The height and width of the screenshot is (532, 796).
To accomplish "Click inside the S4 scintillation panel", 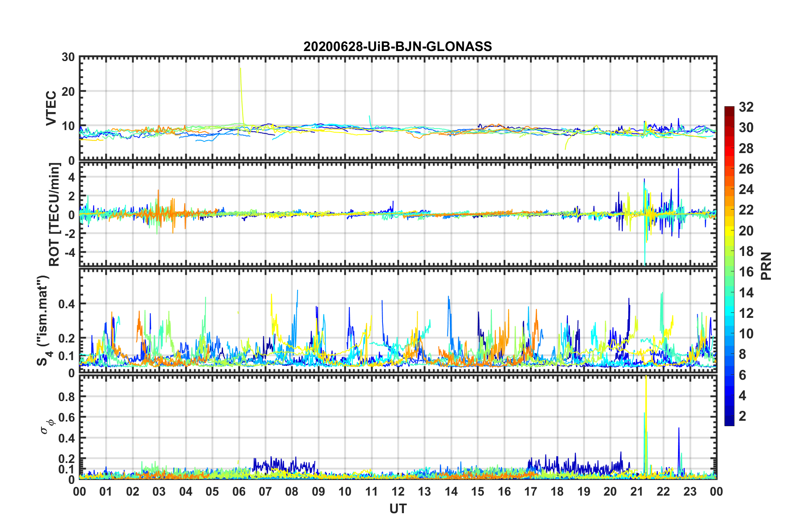I will (398, 321).
